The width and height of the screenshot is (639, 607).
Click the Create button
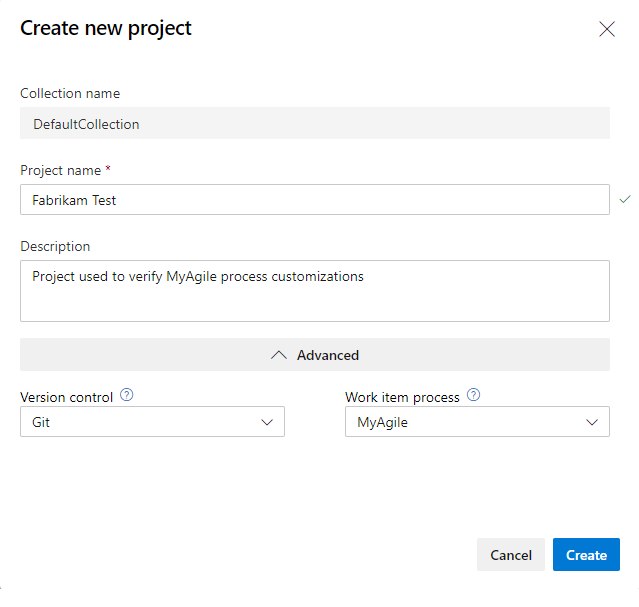[586, 554]
